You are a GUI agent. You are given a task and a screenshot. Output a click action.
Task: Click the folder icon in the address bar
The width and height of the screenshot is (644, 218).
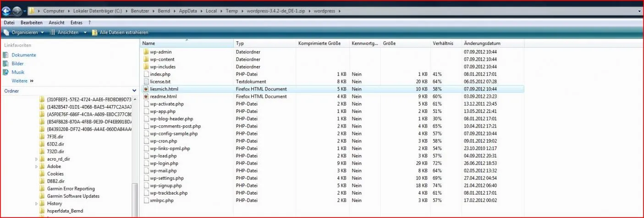[x=32, y=11]
